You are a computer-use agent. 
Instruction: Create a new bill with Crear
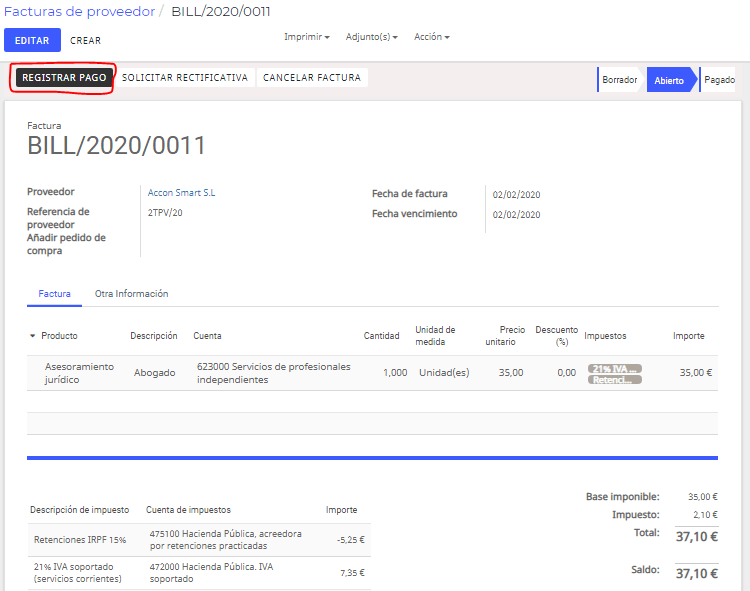86,41
